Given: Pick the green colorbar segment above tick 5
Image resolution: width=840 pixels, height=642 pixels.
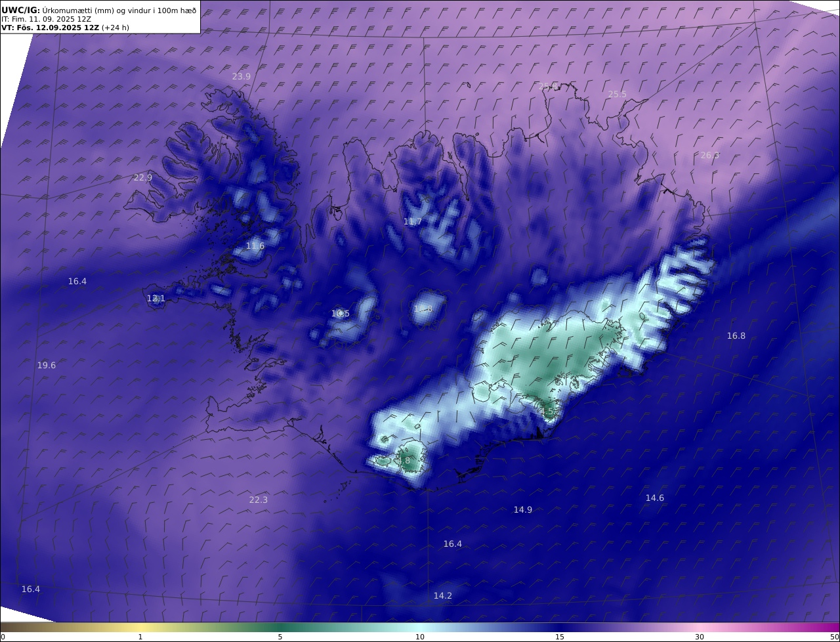Looking at the screenshot, I should (280, 627).
